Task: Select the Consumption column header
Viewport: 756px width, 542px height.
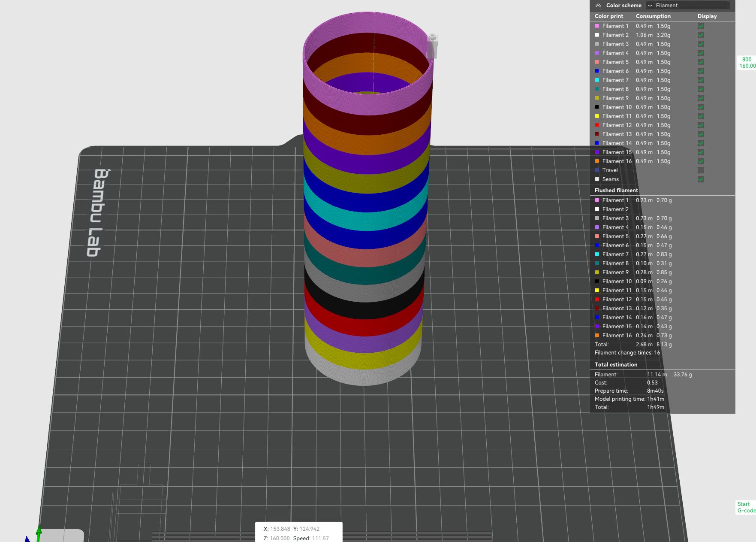Action: point(653,16)
